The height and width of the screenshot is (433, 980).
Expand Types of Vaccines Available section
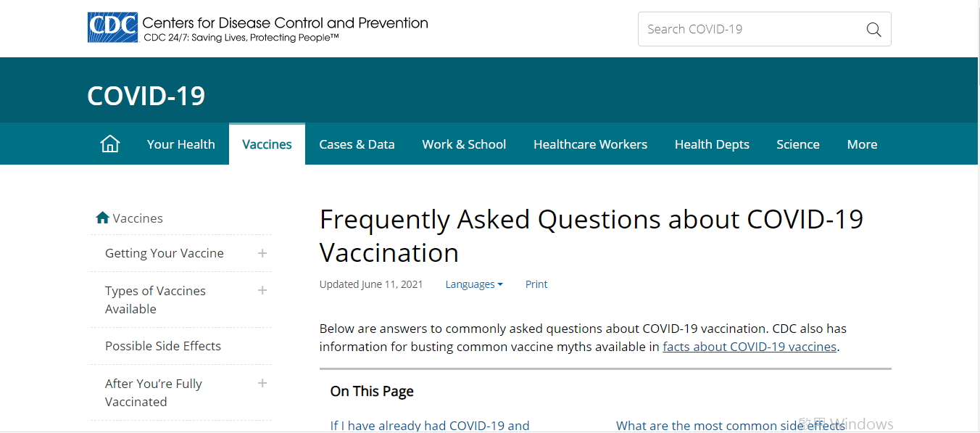(x=262, y=290)
